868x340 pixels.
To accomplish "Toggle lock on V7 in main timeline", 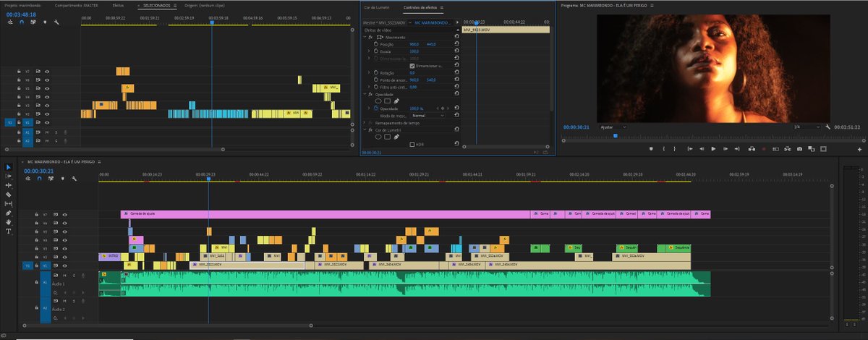I will point(36,215).
